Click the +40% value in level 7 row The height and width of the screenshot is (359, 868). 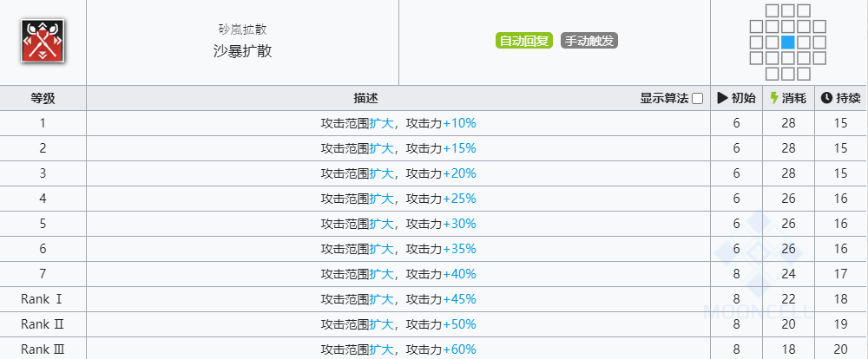pyautogui.click(x=459, y=274)
